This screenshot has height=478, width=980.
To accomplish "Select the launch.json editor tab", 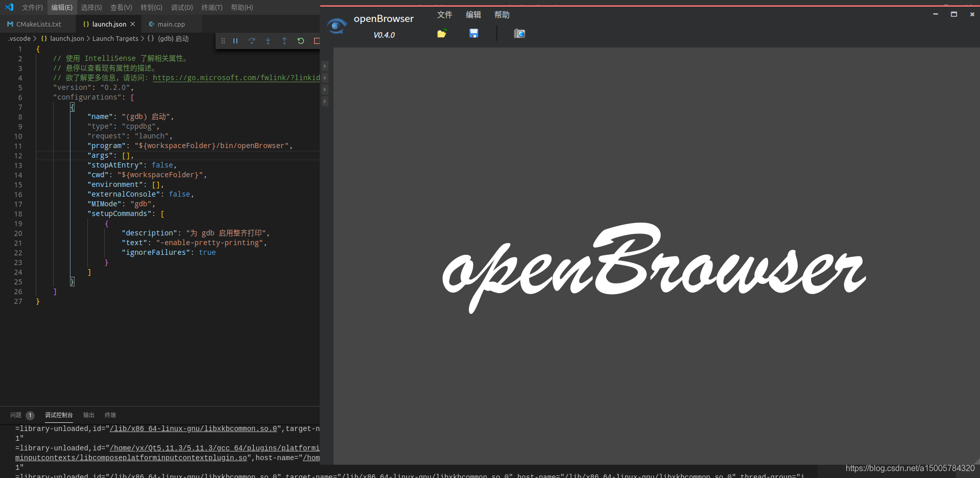I will pyautogui.click(x=109, y=24).
